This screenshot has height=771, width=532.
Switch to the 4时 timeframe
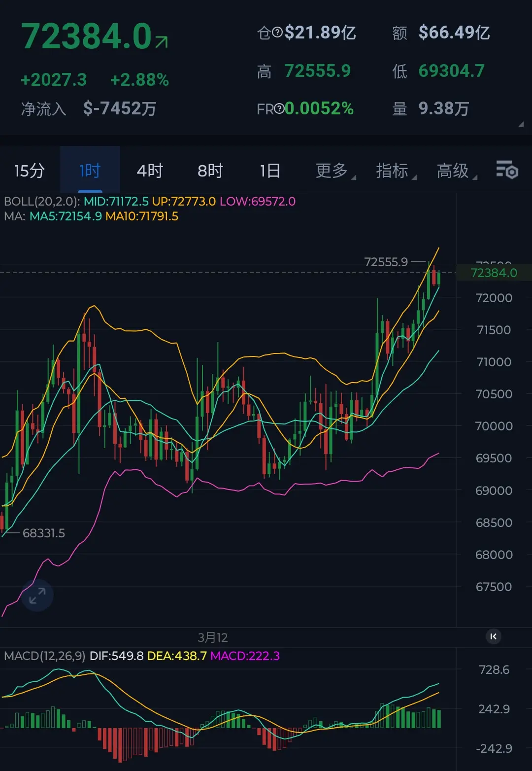[150, 171]
